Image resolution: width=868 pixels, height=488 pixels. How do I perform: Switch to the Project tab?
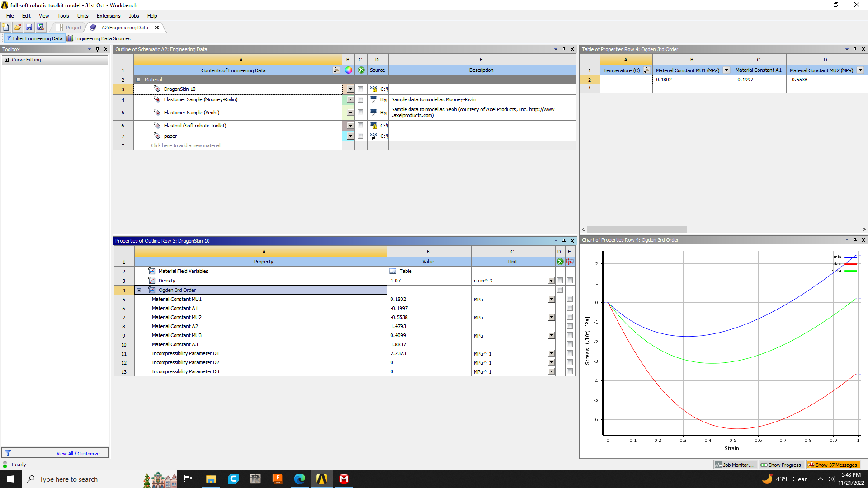[69, 28]
